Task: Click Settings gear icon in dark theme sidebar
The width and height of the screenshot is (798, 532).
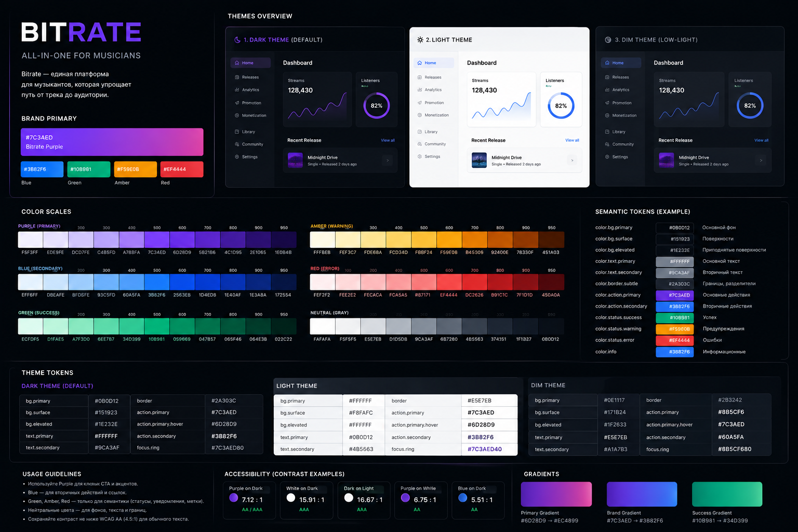Action: click(x=237, y=156)
